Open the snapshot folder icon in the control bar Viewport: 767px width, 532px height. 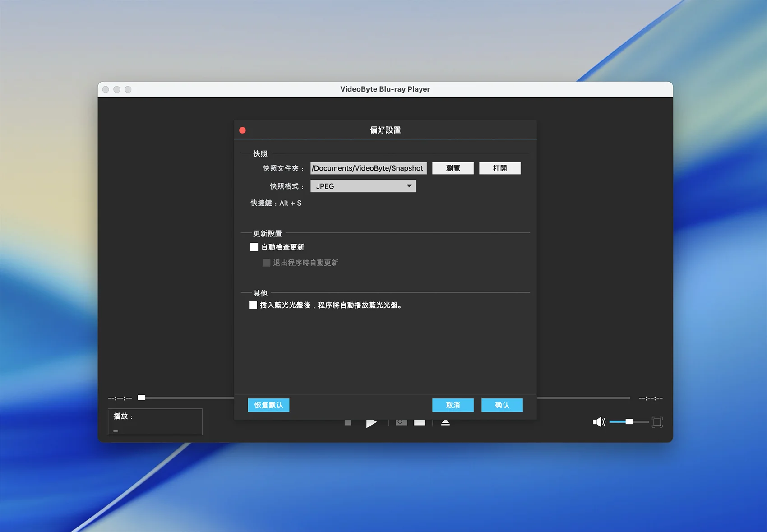click(x=420, y=423)
